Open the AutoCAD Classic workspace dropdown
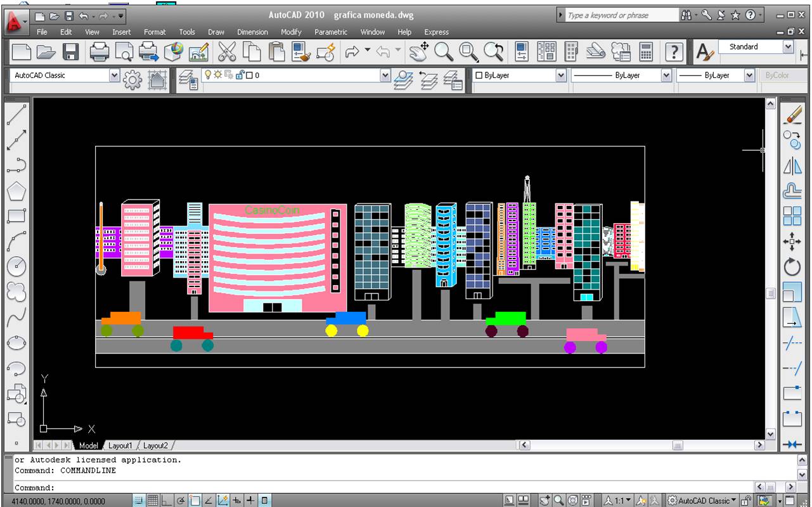 point(114,75)
